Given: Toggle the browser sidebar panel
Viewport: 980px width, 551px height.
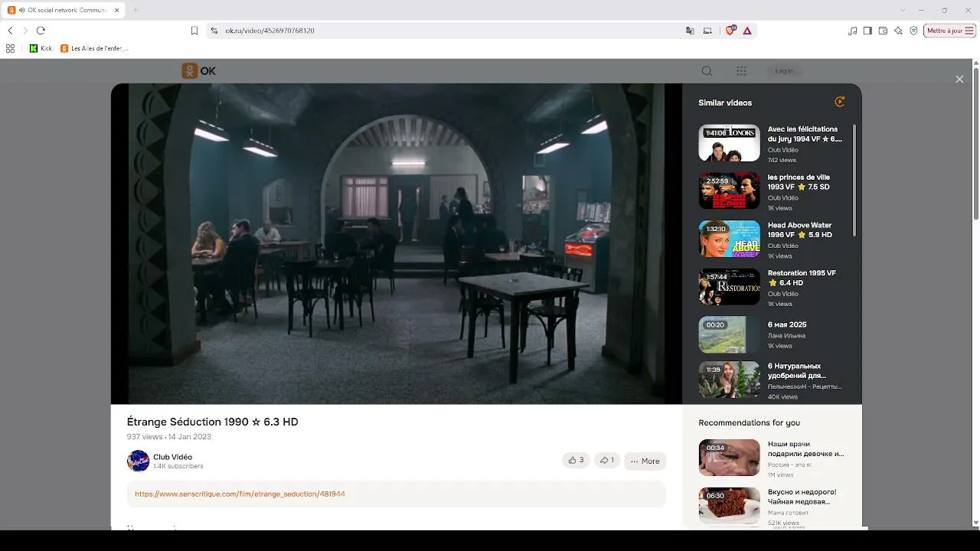Looking at the screenshot, I should (867, 31).
